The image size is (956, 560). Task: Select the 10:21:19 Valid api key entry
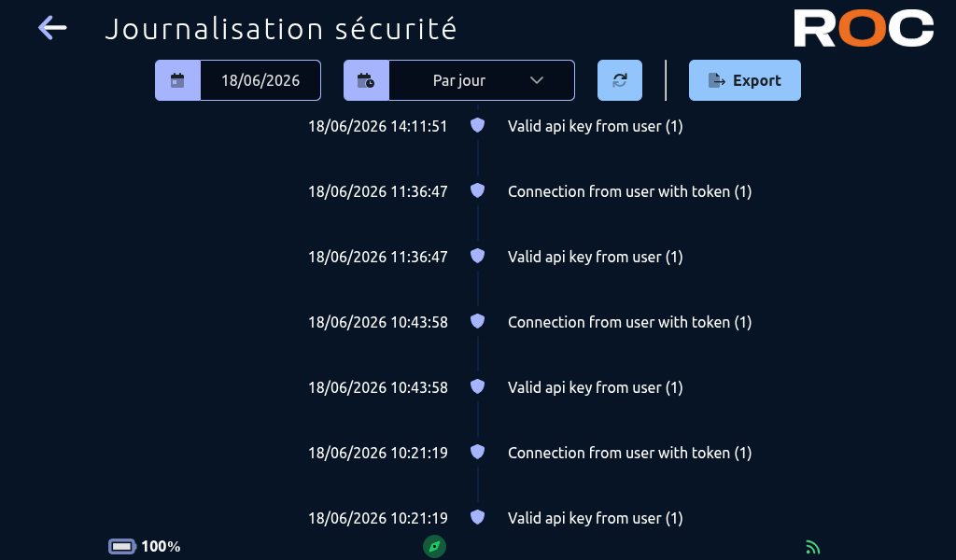(595, 518)
